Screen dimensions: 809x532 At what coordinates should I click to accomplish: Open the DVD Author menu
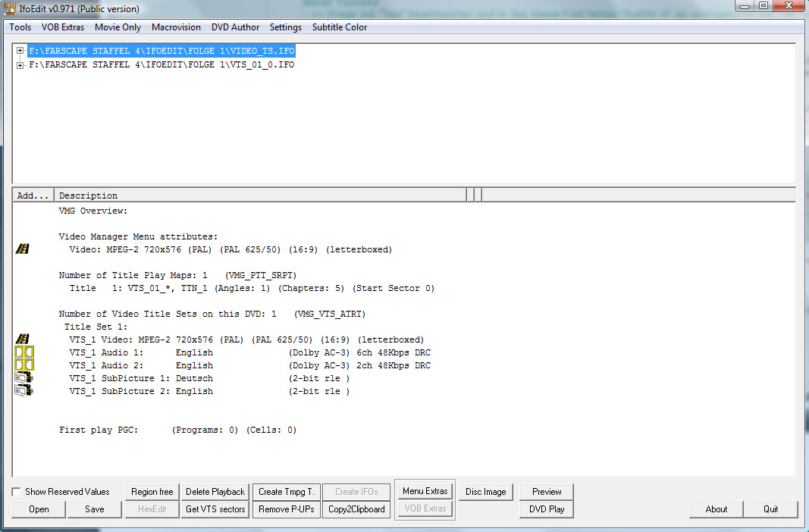[235, 27]
